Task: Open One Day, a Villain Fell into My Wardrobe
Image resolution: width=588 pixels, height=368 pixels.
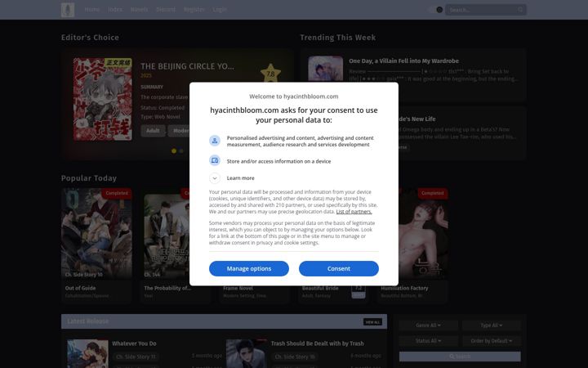Action: [403, 61]
